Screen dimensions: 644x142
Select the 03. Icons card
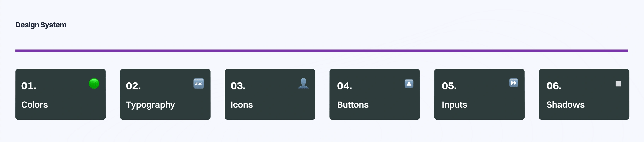click(270, 94)
